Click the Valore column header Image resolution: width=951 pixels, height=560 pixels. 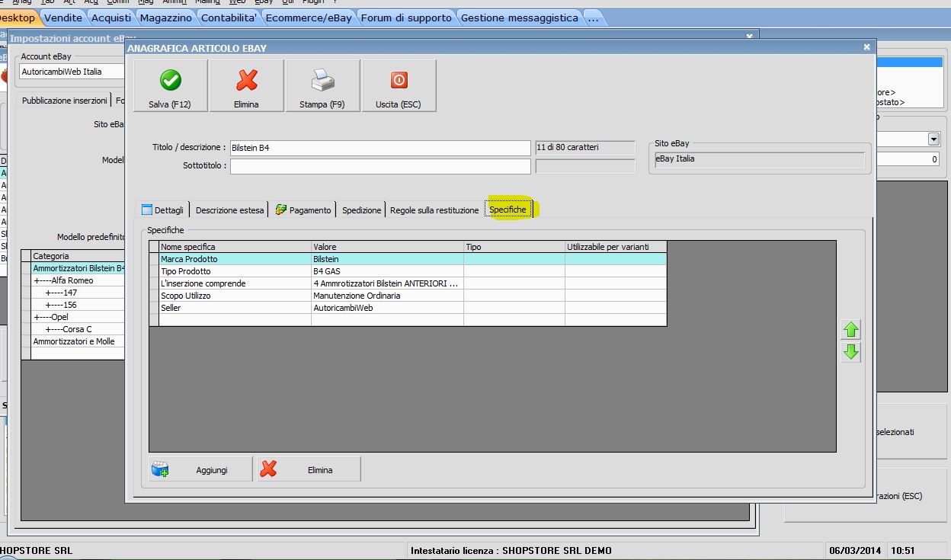[x=387, y=247]
